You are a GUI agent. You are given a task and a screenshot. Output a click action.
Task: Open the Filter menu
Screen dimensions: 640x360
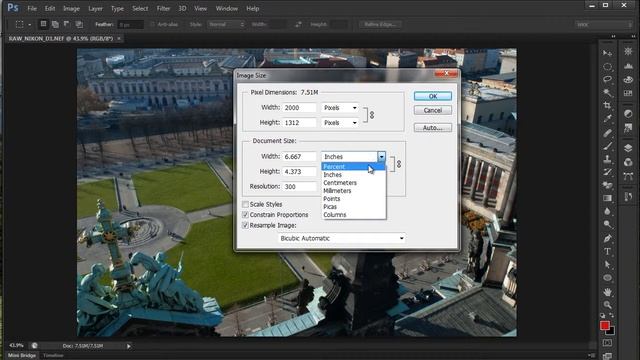tap(163, 8)
